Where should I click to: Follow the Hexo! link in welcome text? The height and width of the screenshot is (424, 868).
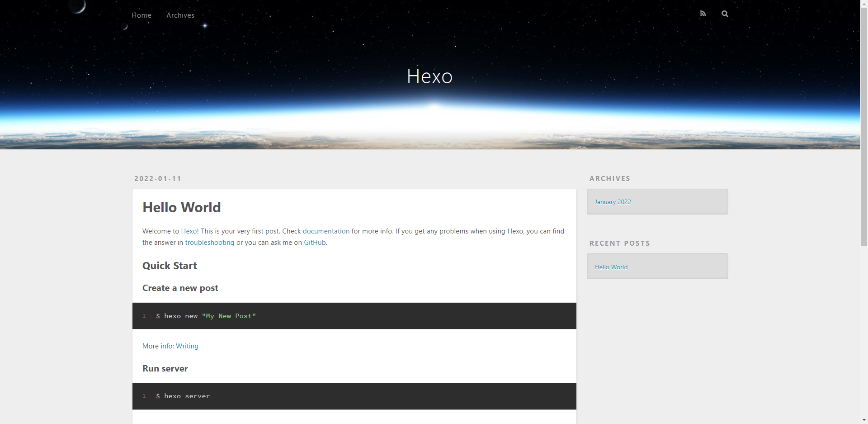(190, 231)
